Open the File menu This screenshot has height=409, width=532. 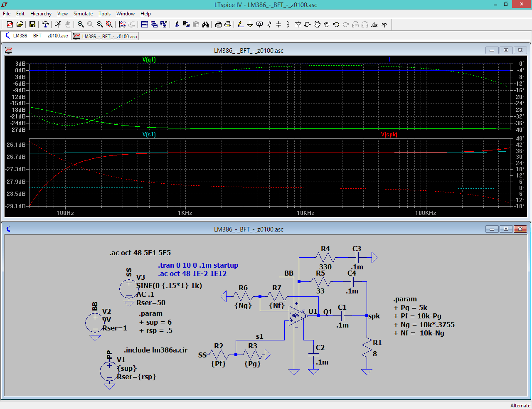pyautogui.click(x=7, y=14)
